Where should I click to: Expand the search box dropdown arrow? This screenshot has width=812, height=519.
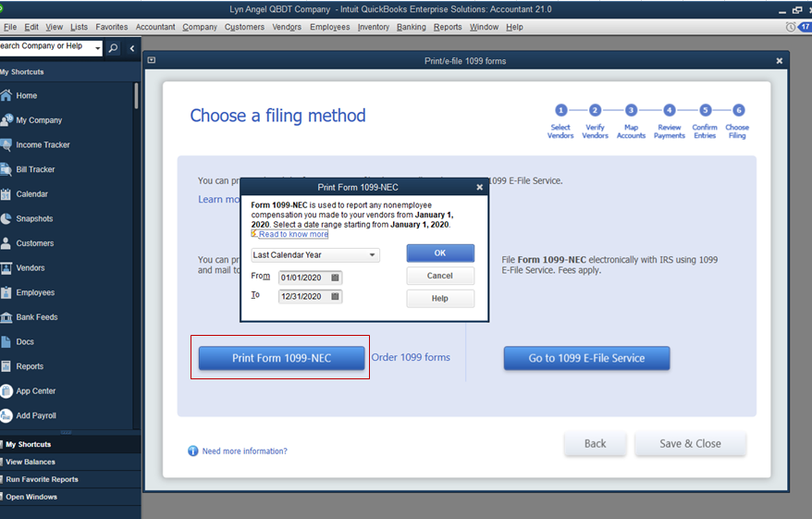tap(97, 48)
